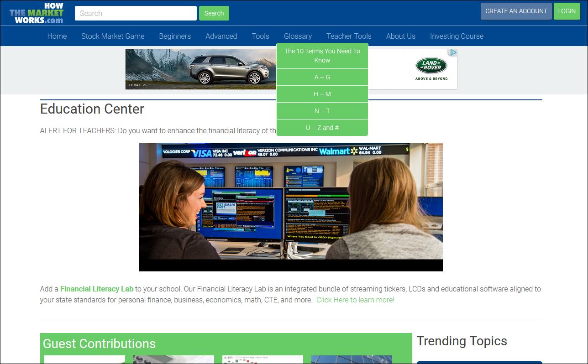588x364 pixels.
Task: Click the trading lab photo with two women
Action: pyautogui.click(x=291, y=207)
